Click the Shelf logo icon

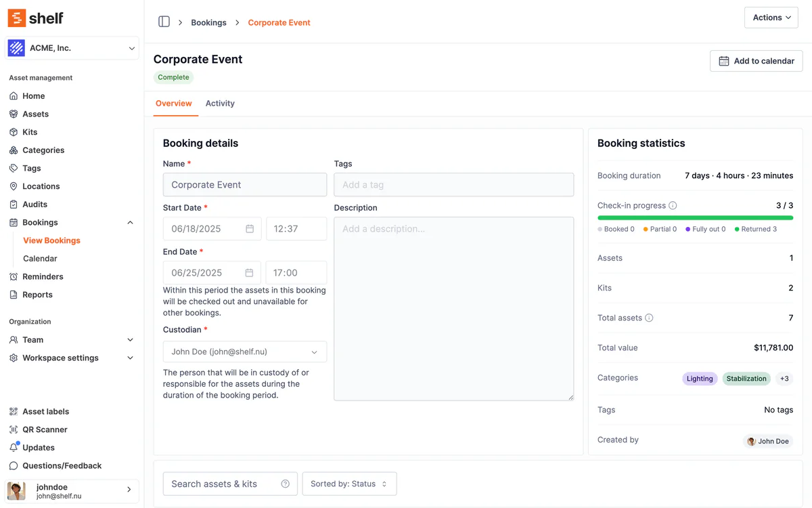16,18
